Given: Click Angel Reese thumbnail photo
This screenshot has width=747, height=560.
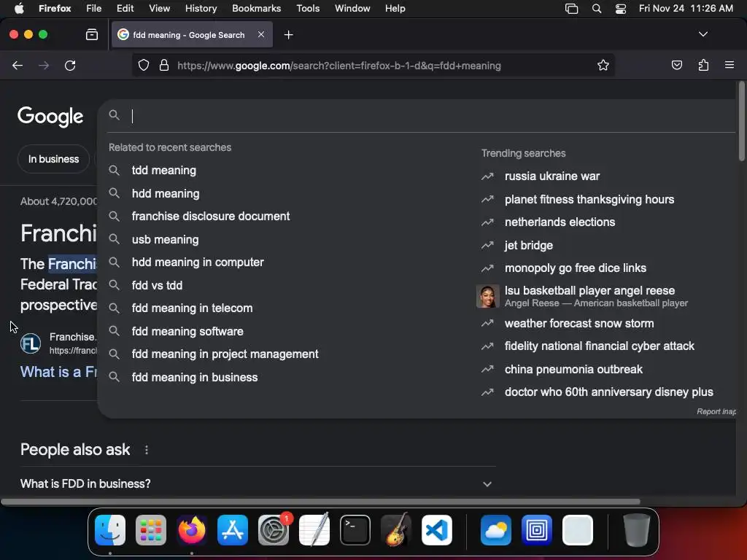Looking at the screenshot, I should (488, 296).
